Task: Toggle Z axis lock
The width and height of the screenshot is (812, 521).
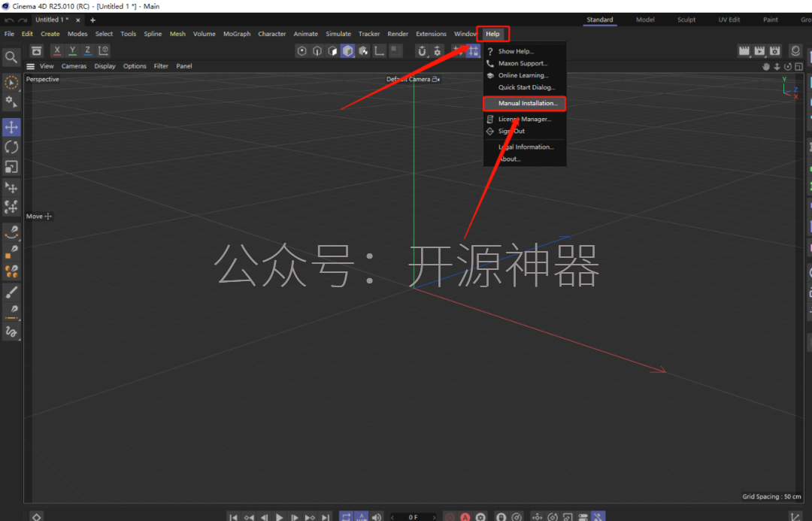Action: pyautogui.click(x=87, y=51)
